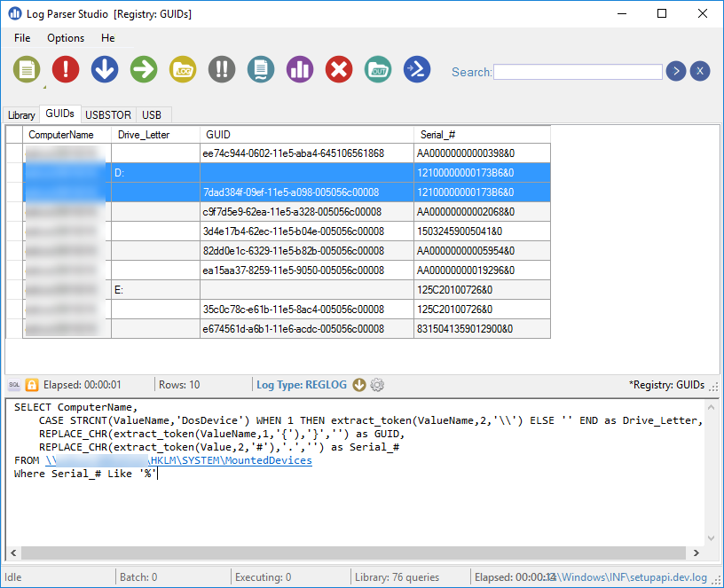
Task: Click the new query document icon
Action: coord(27,68)
